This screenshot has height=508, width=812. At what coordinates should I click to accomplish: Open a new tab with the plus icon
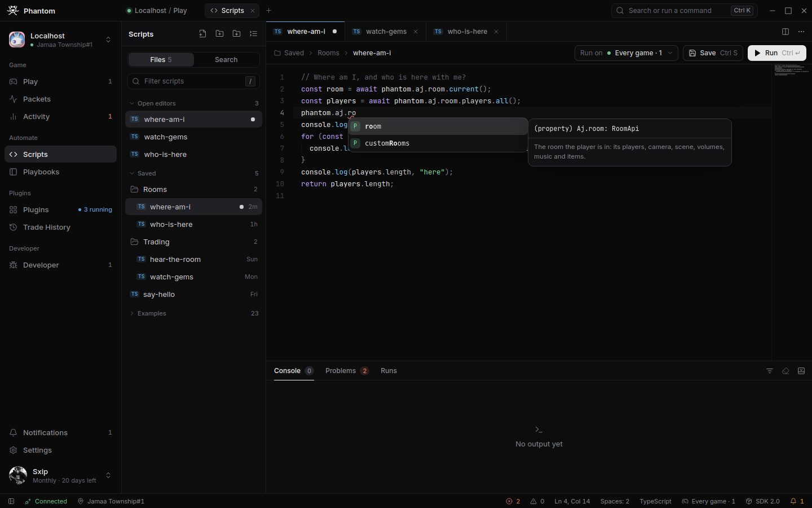(x=268, y=11)
